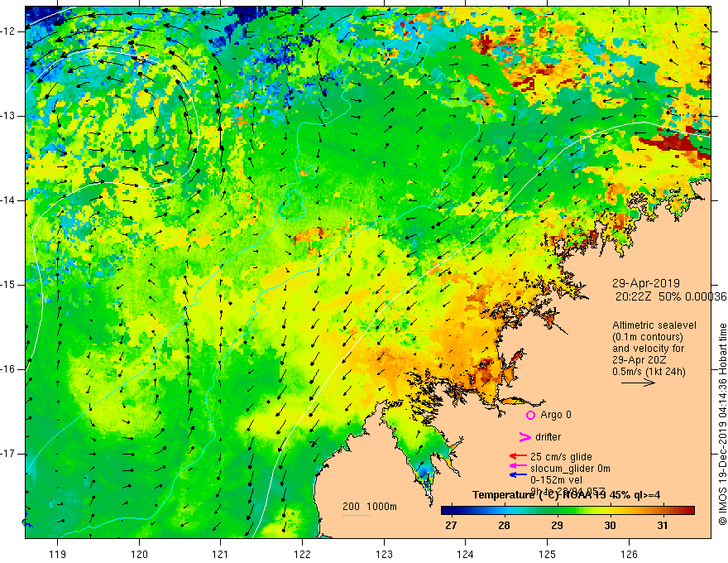The height and width of the screenshot is (563, 728).
Task: Click the 119 longitude axis label
Action: tap(58, 554)
